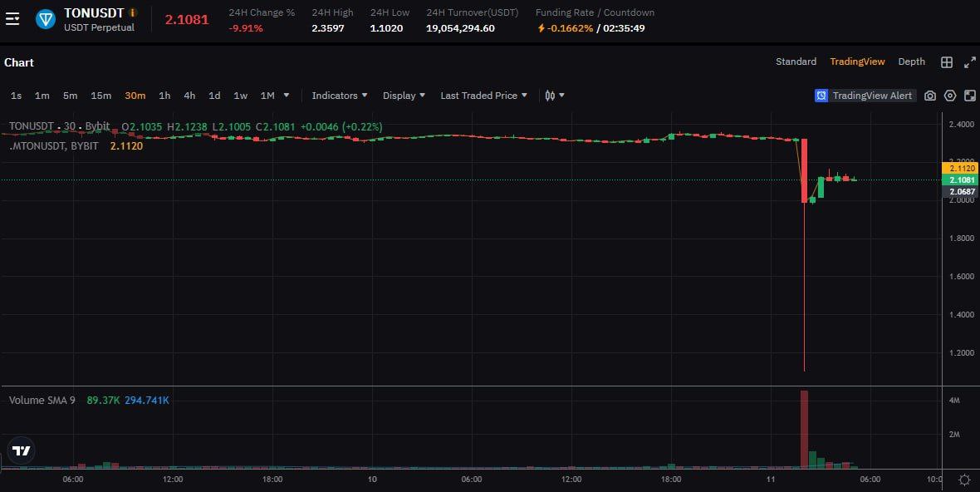Open chart-axis settings gear at bottom right

coord(964,480)
